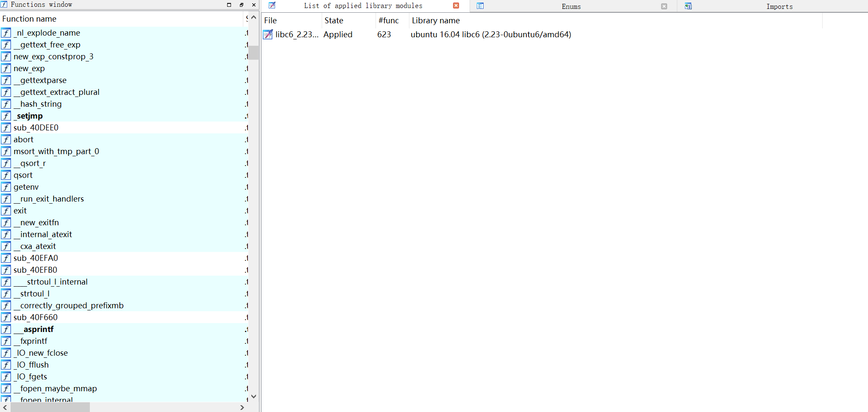The height and width of the screenshot is (412, 868).
Task: Select the _setjmp function in the list
Action: tap(29, 116)
